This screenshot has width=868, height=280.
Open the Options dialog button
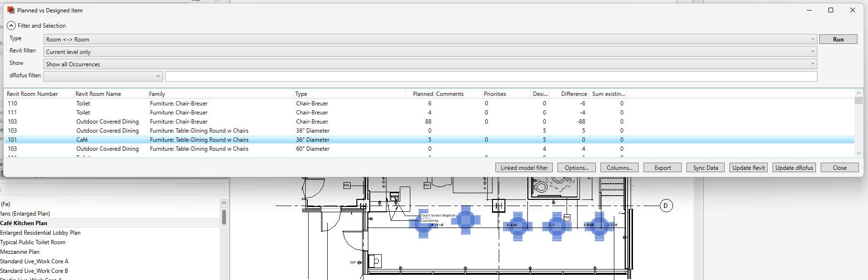[576, 168]
